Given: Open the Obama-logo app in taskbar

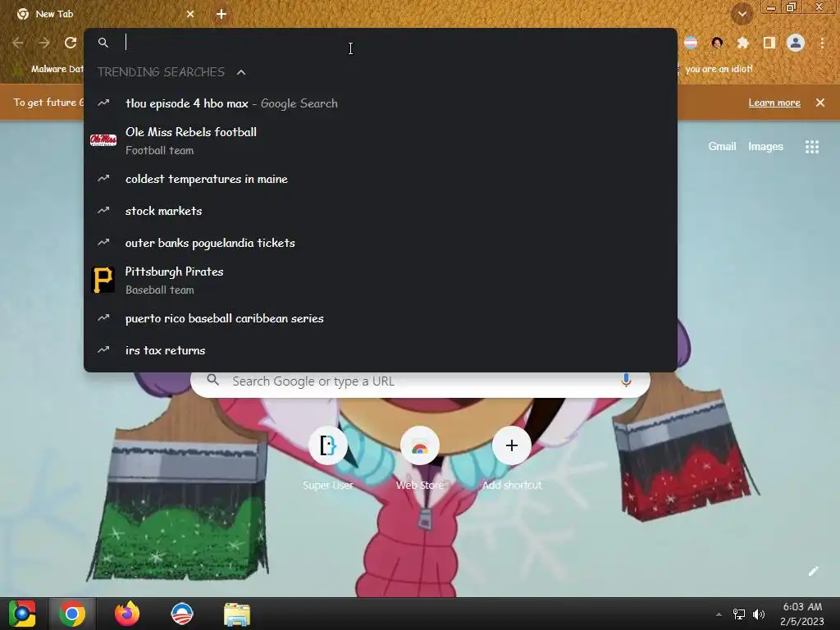Looking at the screenshot, I should (x=181, y=614).
